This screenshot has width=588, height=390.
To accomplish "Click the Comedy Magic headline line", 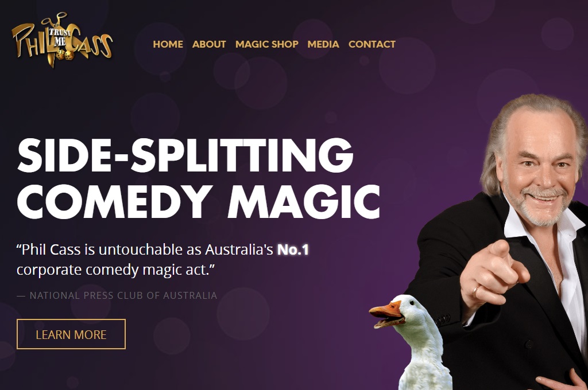I will click(199, 201).
